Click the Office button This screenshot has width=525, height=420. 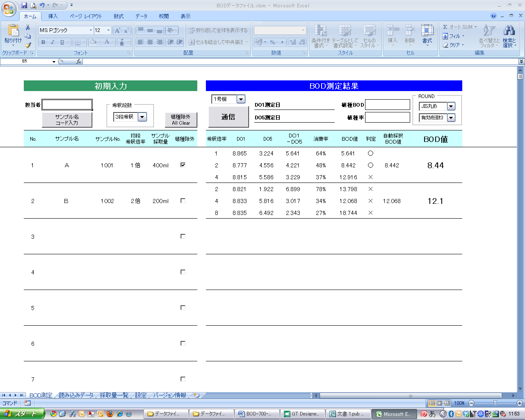(9, 9)
